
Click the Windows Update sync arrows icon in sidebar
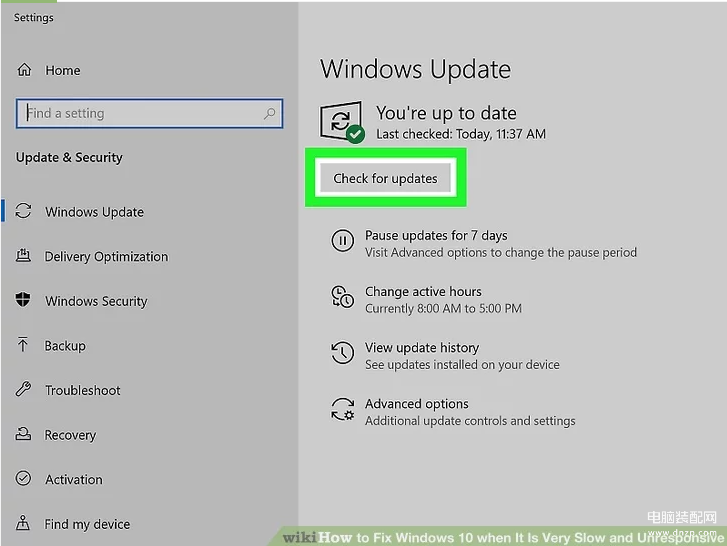[x=23, y=211]
